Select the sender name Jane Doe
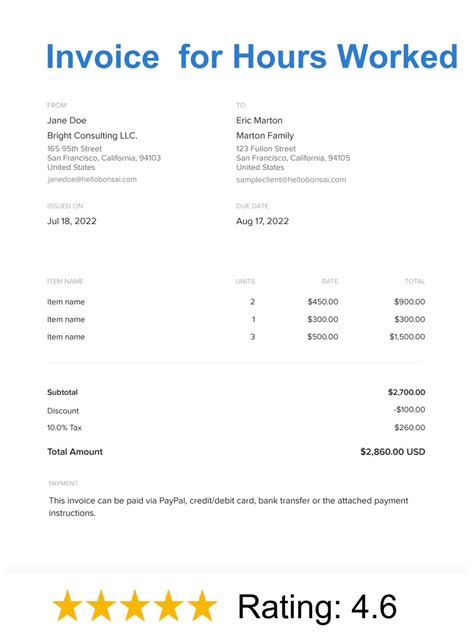 tap(67, 120)
